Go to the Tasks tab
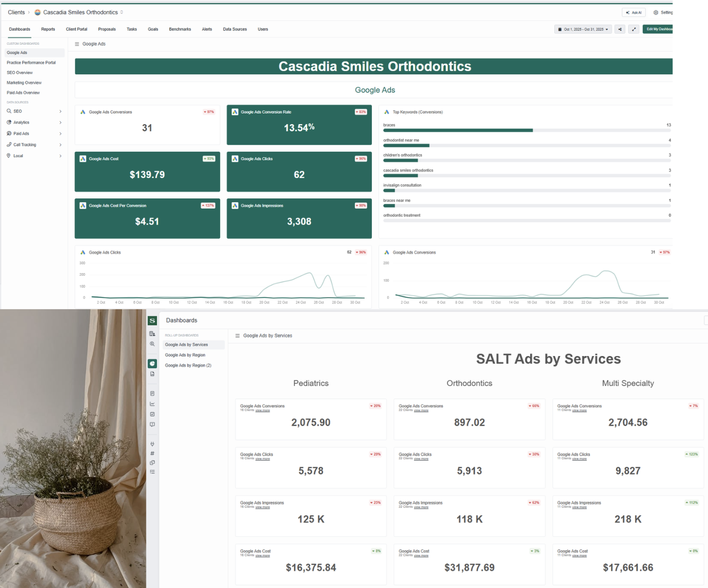The width and height of the screenshot is (708, 588). coord(132,29)
